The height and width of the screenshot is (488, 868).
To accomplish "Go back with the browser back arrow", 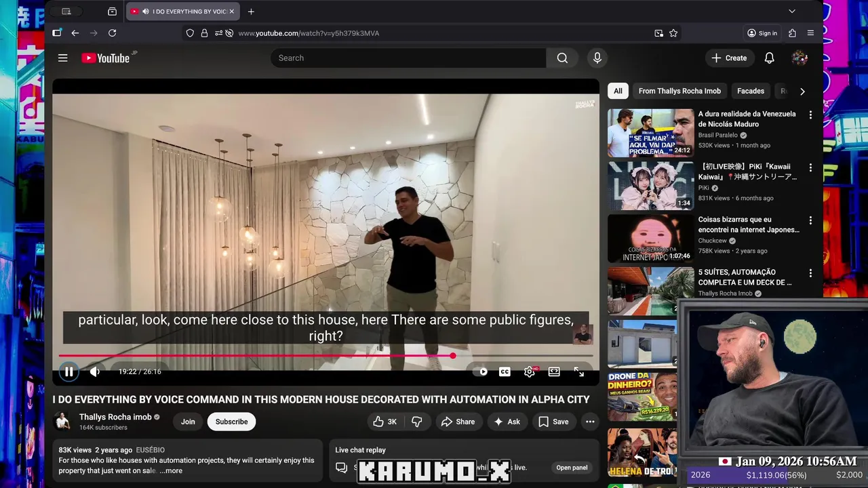I will 75,33.
